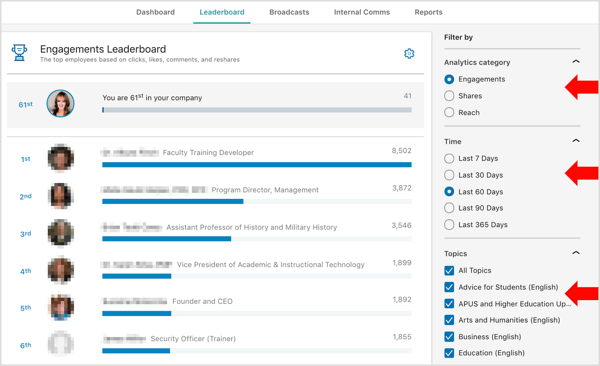Click your own 61st place progress bar
This screenshot has width=600, height=366.
[x=257, y=110]
